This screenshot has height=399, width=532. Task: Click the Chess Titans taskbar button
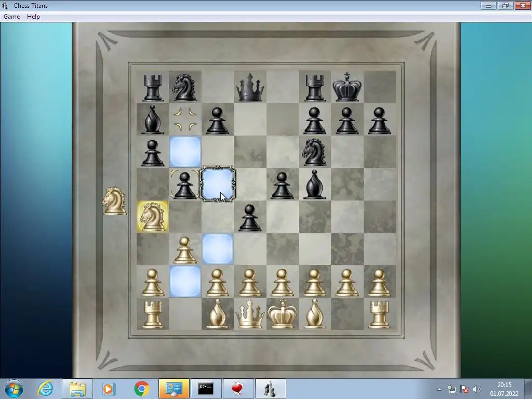[x=270, y=389]
